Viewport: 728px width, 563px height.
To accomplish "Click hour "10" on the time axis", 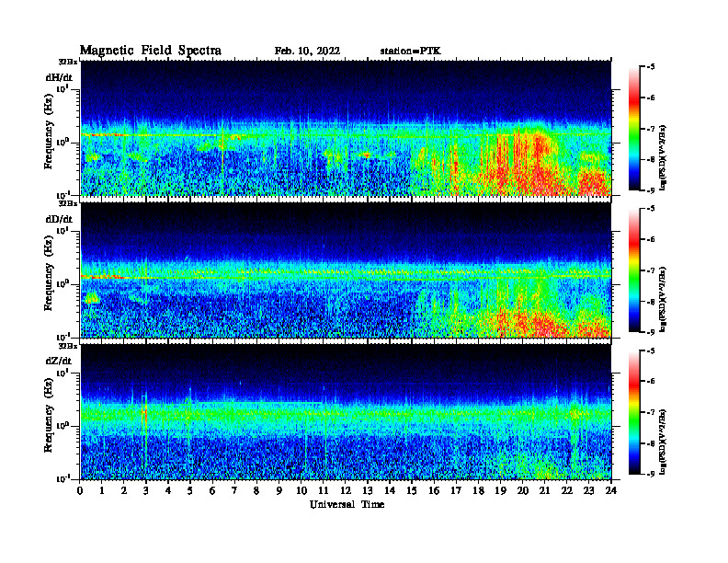I will (x=301, y=491).
